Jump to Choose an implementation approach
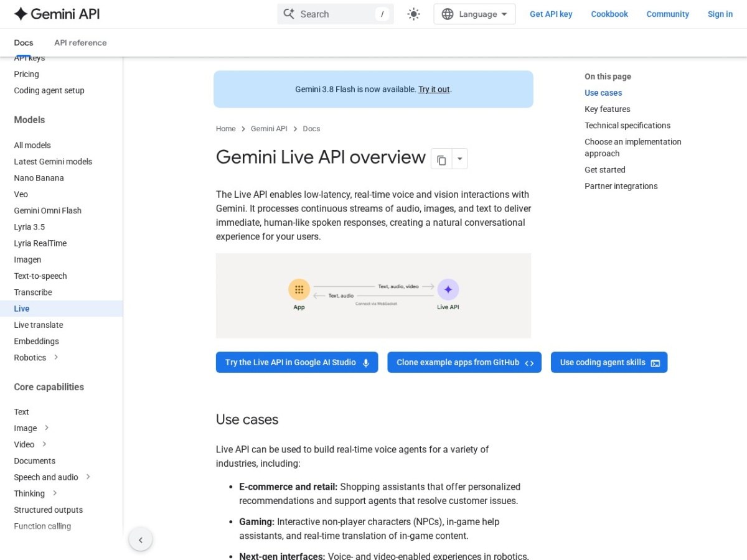 633,147
